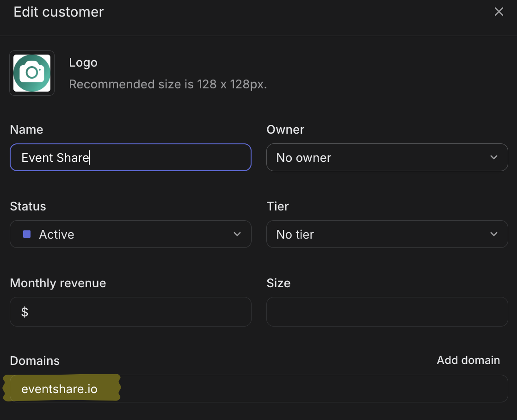Click the Domains label

35,361
